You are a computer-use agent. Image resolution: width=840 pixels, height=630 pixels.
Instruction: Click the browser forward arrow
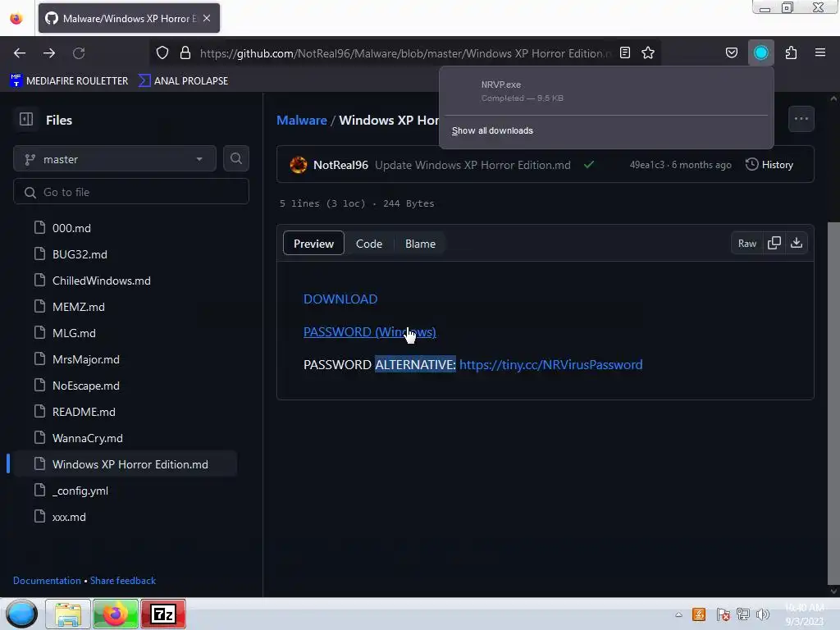pos(49,53)
